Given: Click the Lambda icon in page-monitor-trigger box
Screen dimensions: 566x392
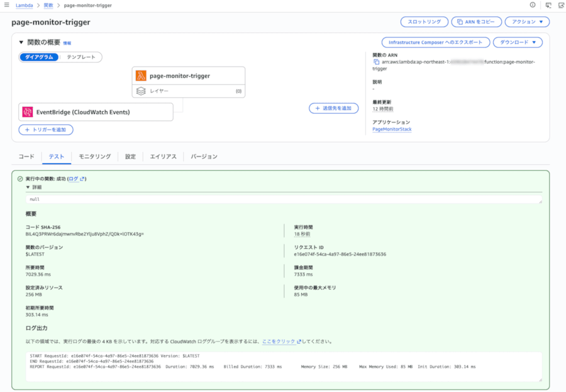Looking at the screenshot, I should [141, 76].
